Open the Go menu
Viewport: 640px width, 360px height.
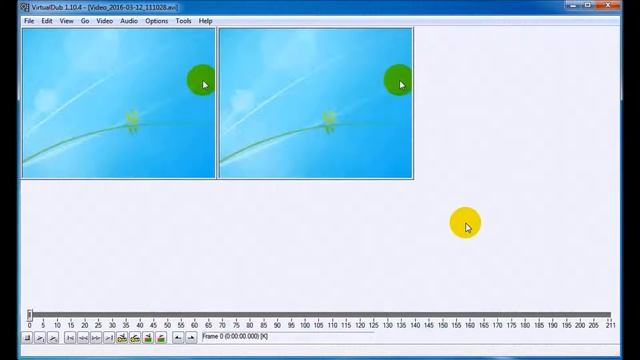[x=85, y=21]
